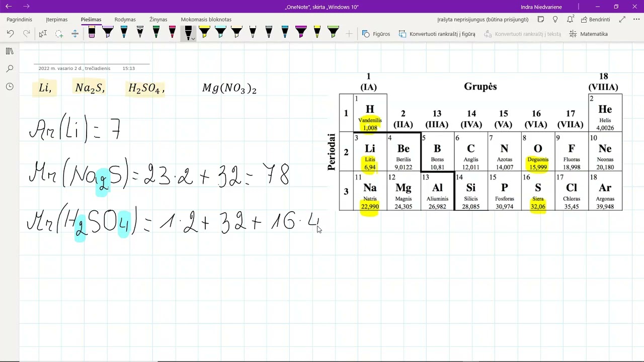Go to the Žinynas tab
This screenshot has width=644, height=362.
(x=158, y=20)
